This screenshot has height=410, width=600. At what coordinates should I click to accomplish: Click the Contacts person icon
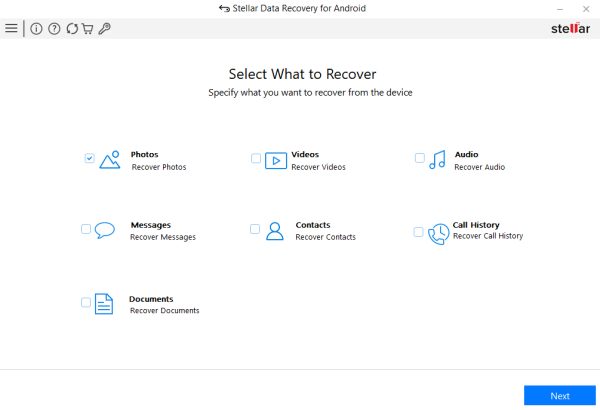tap(275, 231)
